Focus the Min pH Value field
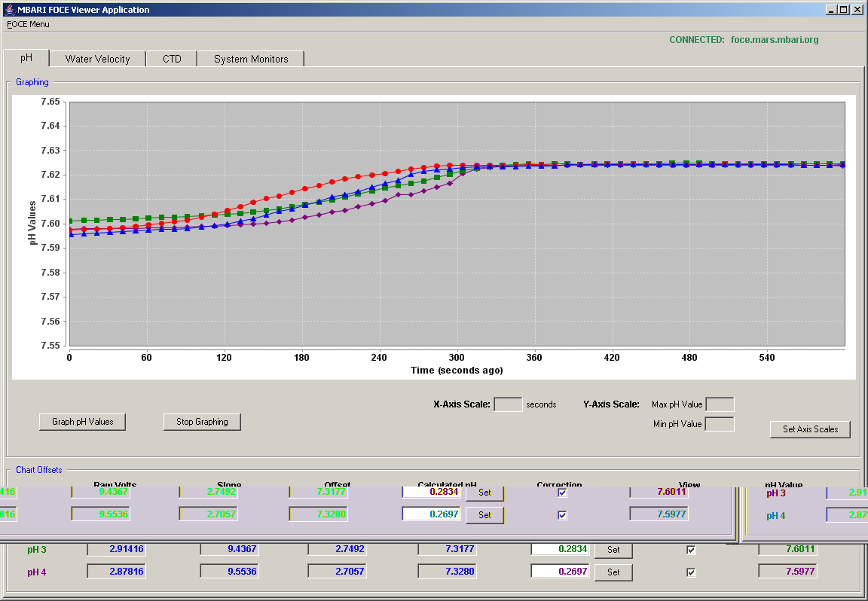Viewport: 868px width, 601px height. click(720, 425)
